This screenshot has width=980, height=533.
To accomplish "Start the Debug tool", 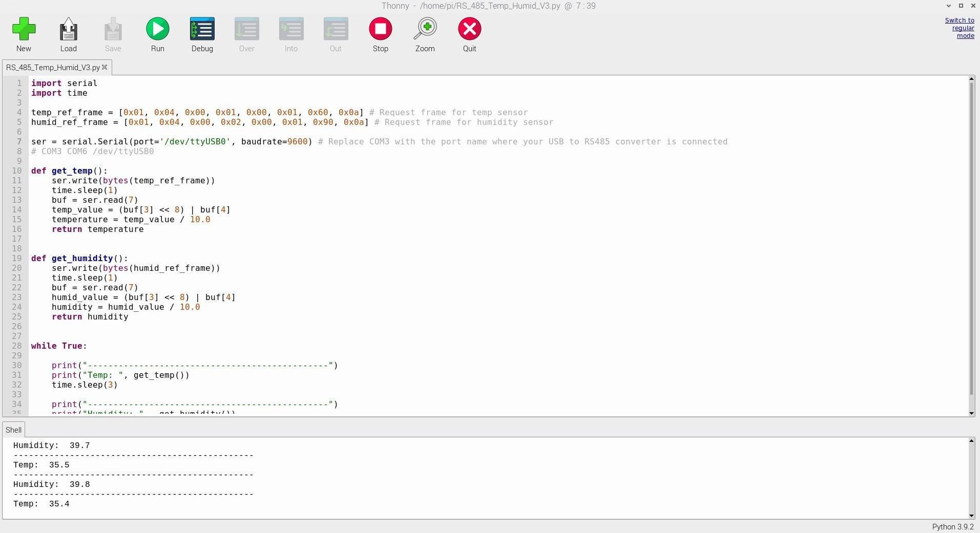I will (x=202, y=29).
